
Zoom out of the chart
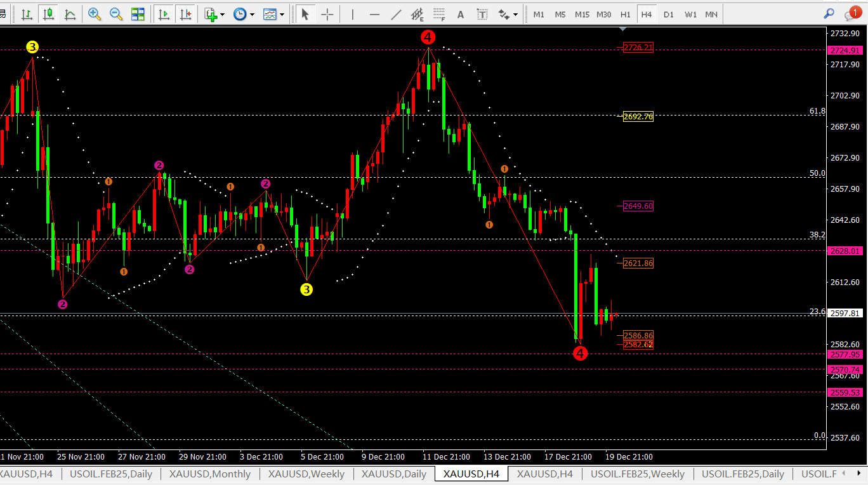[x=116, y=14]
